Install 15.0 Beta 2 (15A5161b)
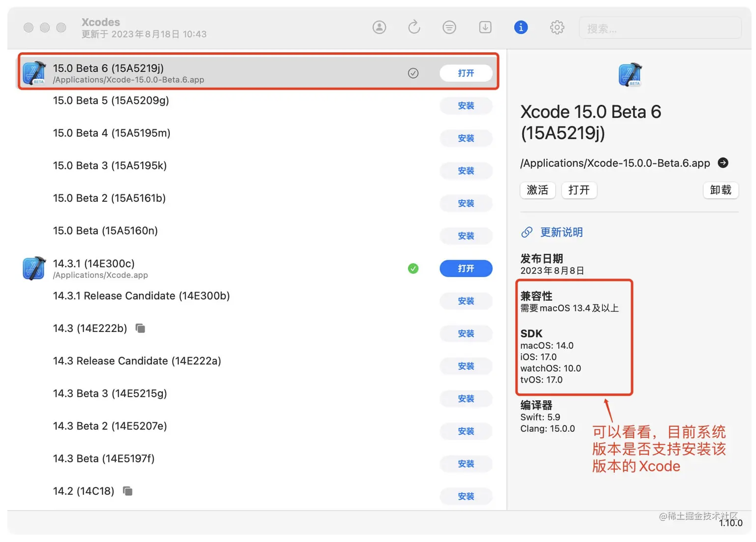Viewport: 756px width, 542px height. click(x=466, y=203)
